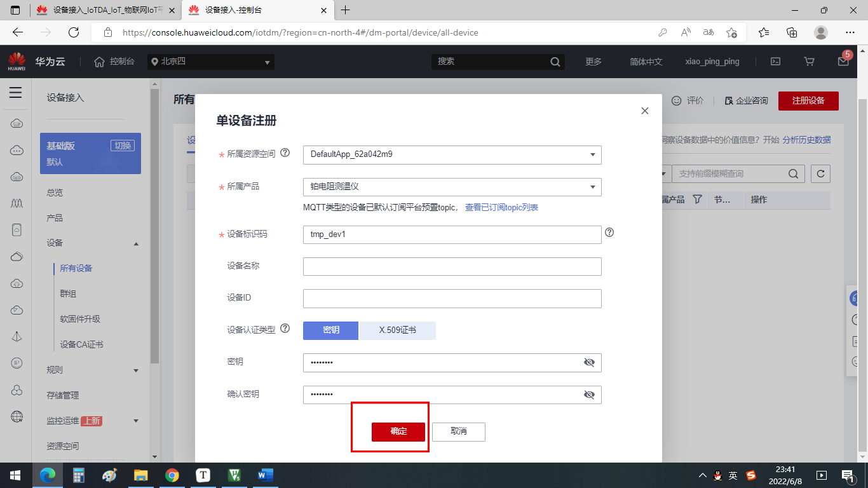Click the 设备标识码 field containing tmp_dev1
This screenshot has width=868, height=488.
pos(452,234)
